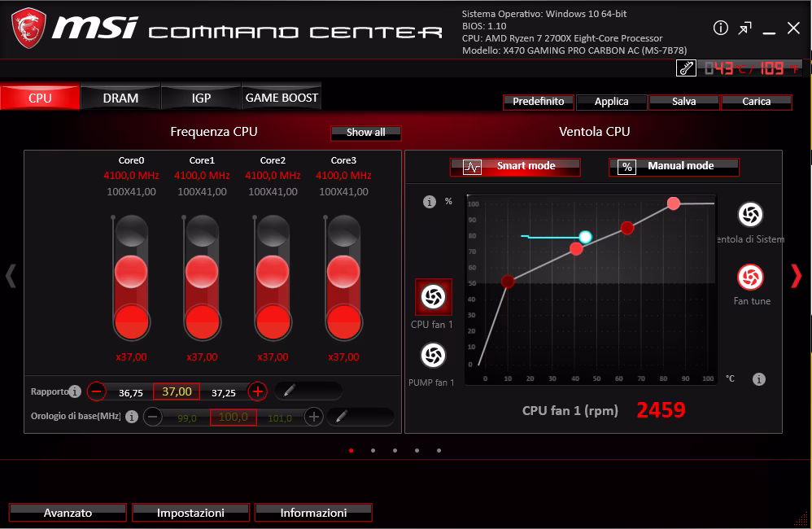
Task: Open the GAME BOOST tab
Action: pyautogui.click(x=282, y=97)
